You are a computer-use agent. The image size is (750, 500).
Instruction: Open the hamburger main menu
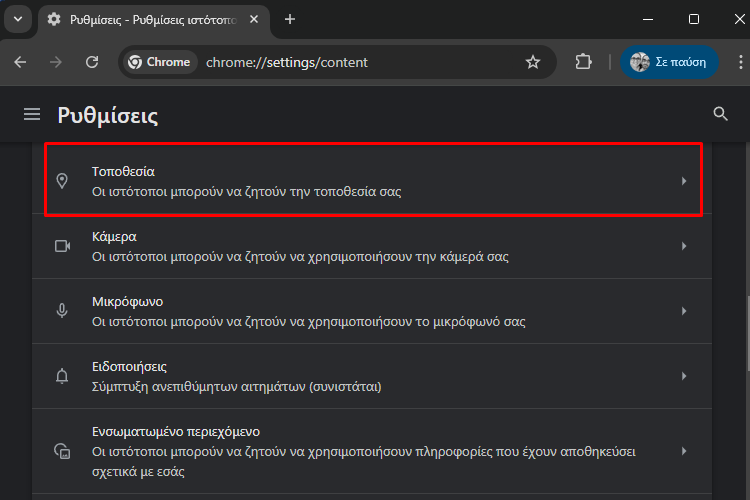(x=32, y=114)
